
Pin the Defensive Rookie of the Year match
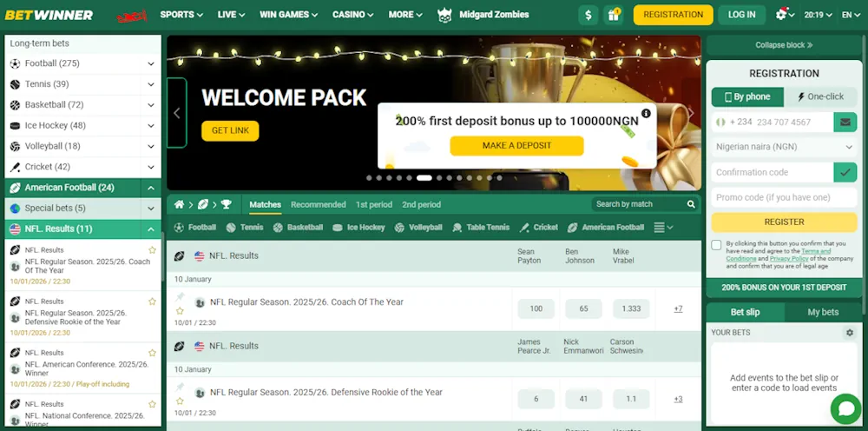180,388
